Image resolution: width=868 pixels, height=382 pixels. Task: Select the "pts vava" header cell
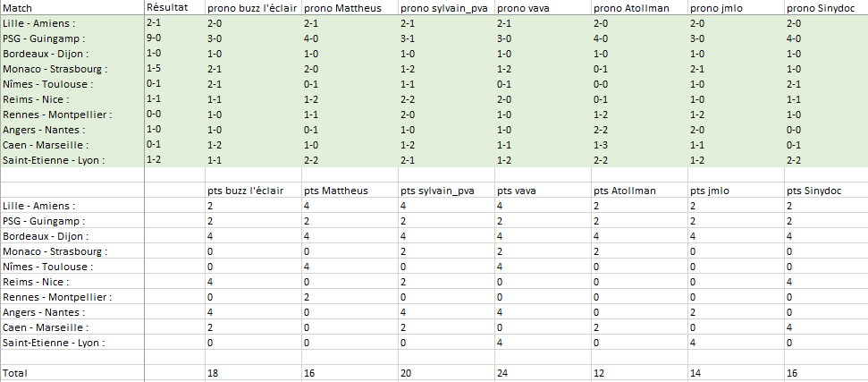point(517,191)
